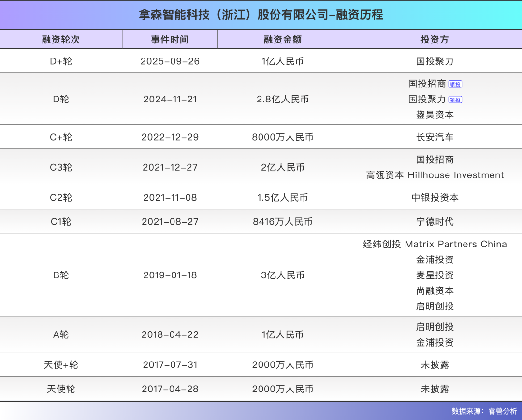
Task: Select the D+轮 round cell
Action: (x=61, y=61)
